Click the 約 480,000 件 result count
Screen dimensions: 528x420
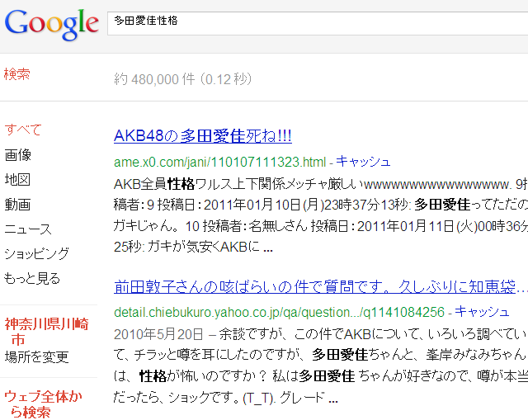point(183,79)
